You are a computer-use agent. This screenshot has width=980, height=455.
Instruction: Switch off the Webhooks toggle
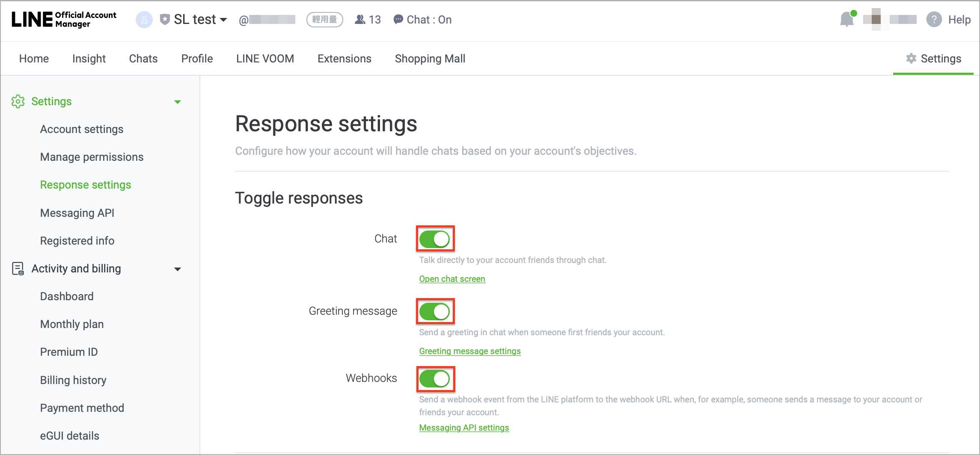tap(435, 378)
